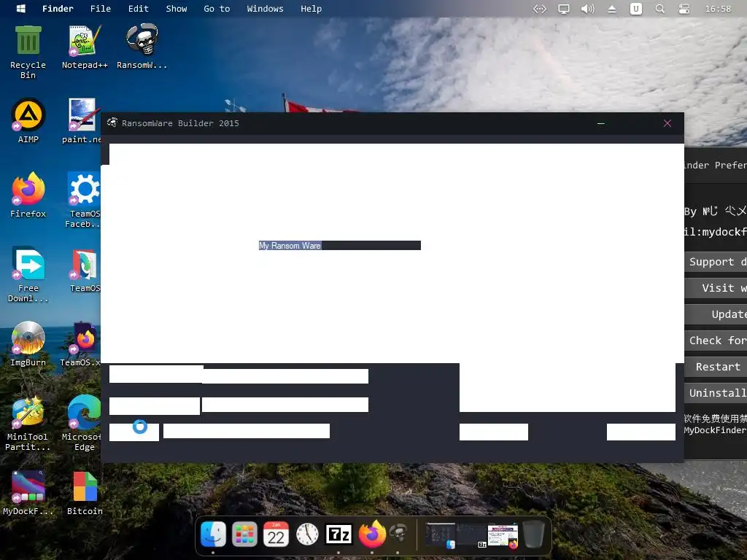Open the 7-Zip window thumbnail in the dock
Screen dimensions: 747x560
point(472,536)
